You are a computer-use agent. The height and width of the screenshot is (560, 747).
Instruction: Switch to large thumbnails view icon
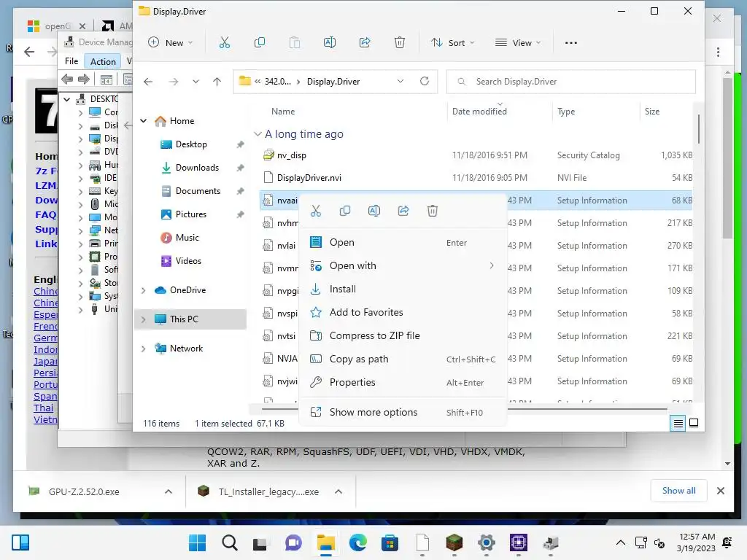(x=694, y=424)
